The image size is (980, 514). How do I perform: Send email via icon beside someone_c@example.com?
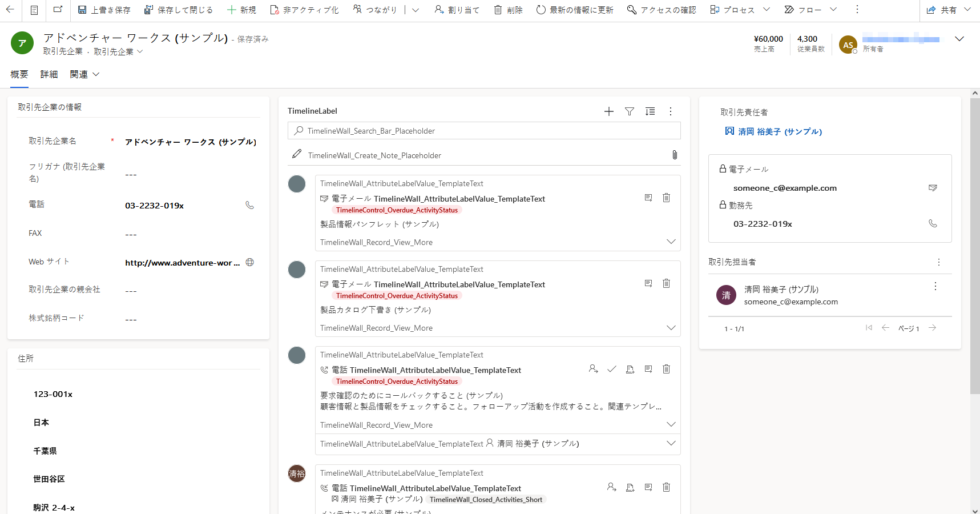(933, 188)
